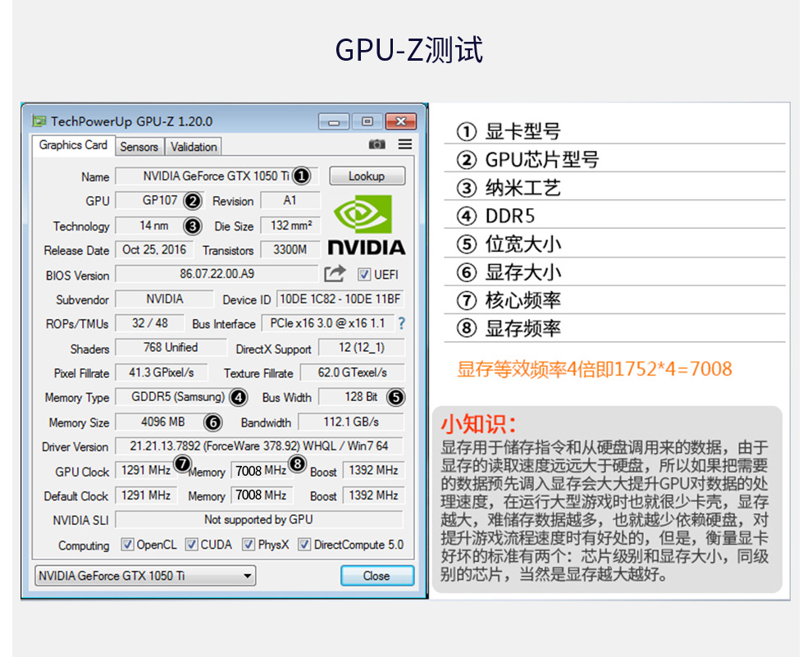Click the 'TechPowerUp GPU-Z 1.20.0' window title

click(x=131, y=121)
